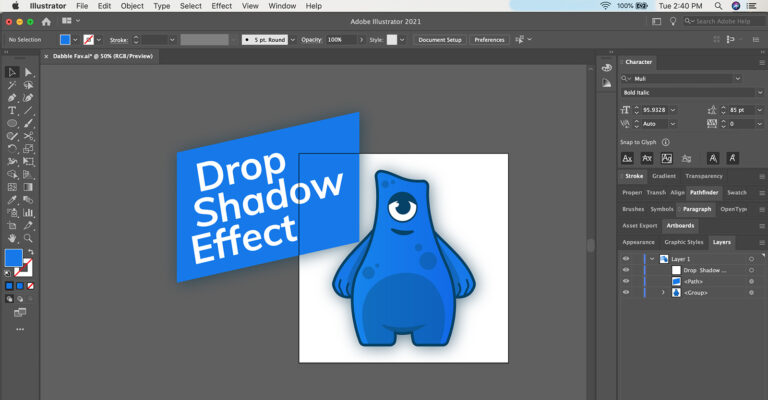
Task: Open the Object menu
Action: point(132,6)
